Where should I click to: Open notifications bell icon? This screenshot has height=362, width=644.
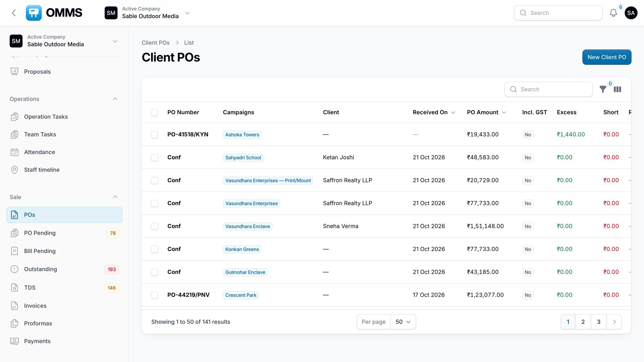click(x=613, y=13)
